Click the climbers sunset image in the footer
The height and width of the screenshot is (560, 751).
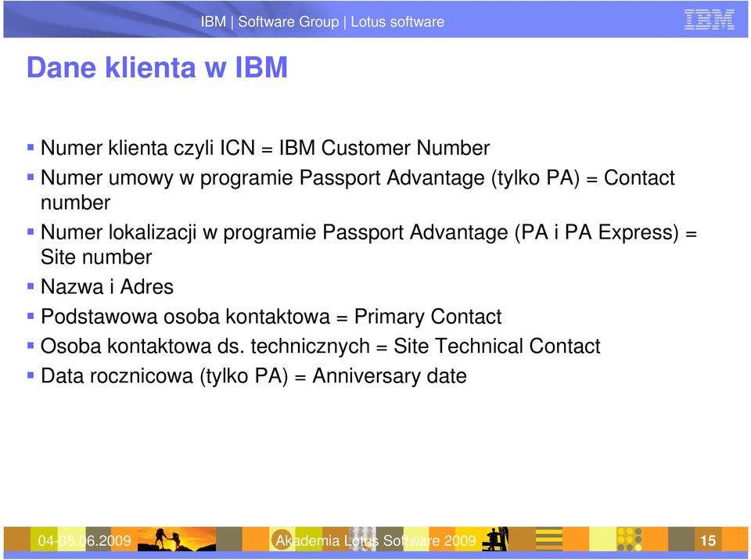point(178,540)
